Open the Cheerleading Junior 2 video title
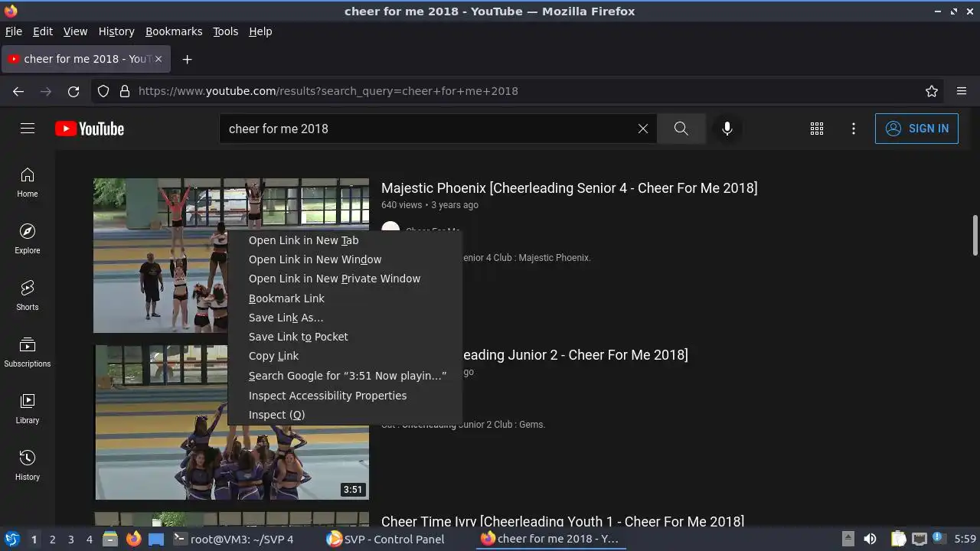The width and height of the screenshot is (980, 551). (574, 355)
